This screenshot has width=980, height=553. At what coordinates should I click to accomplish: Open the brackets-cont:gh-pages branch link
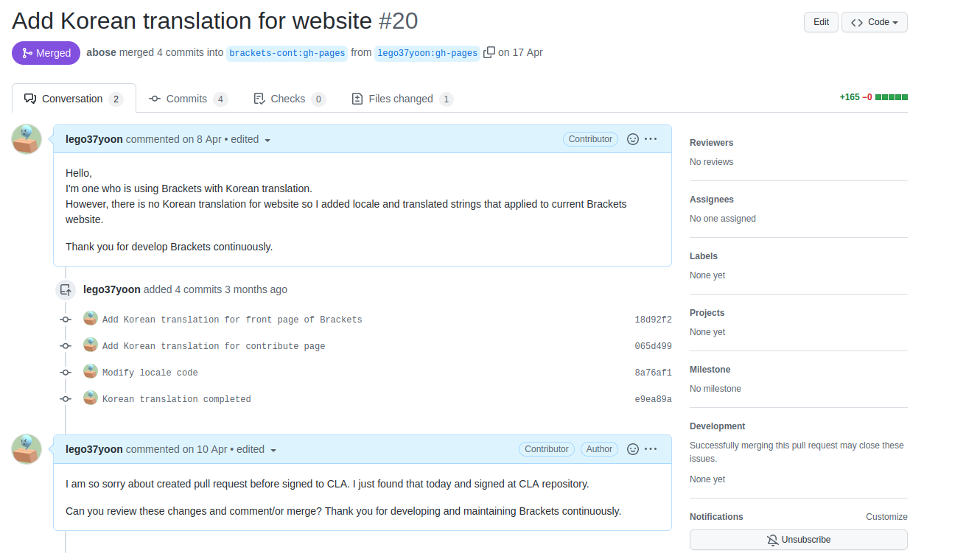(x=287, y=52)
